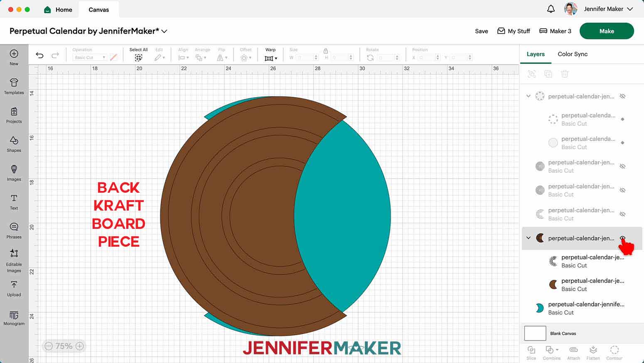Select the Maker 3 machine
This screenshot has height=363, width=644.
(555, 31)
